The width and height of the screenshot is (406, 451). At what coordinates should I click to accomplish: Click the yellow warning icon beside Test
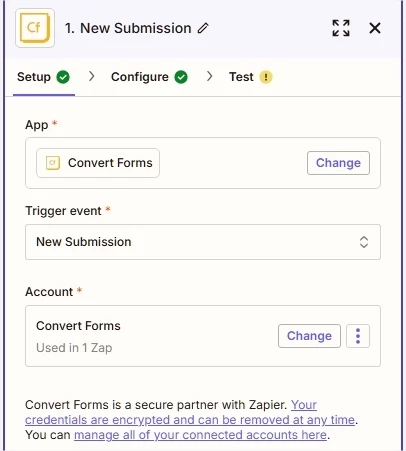(266, 77)
